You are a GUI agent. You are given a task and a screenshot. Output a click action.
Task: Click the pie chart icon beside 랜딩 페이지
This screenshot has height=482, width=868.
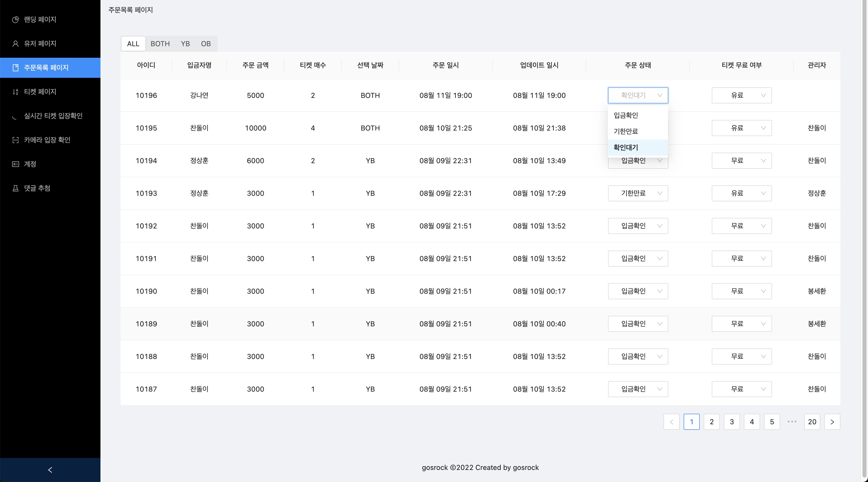(16, 20)
